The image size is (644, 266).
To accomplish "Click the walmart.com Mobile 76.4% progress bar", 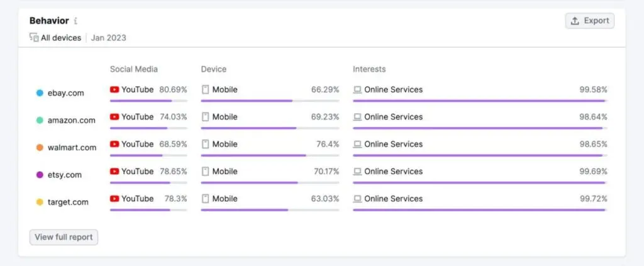I will (270, 155).
